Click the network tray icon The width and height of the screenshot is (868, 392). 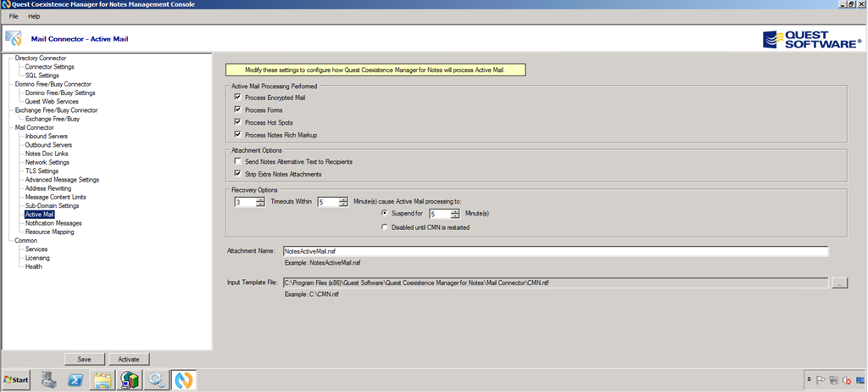834,380
